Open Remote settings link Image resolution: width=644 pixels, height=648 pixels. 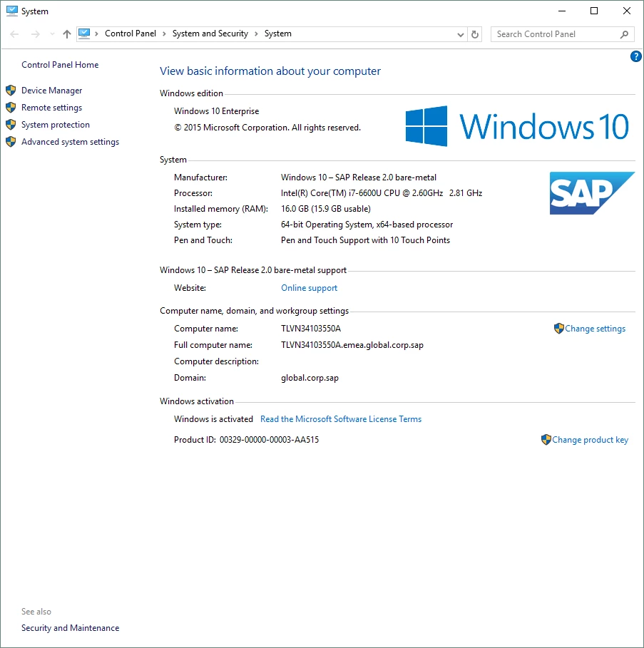tap(51, 108)
